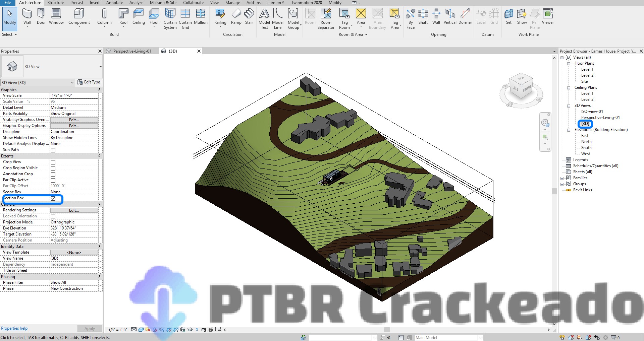This screenshot has width=644, height=341.
Task: Select the Floor tool
Action: tap(154, 17)
